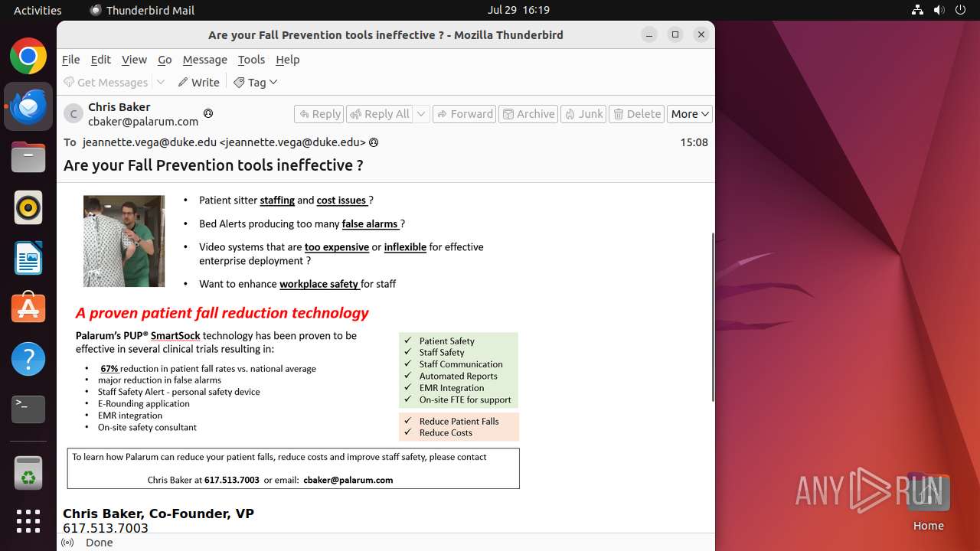Click 'Done' in the status bar
Screen dimensions: 980x551
tap(100, 543)
